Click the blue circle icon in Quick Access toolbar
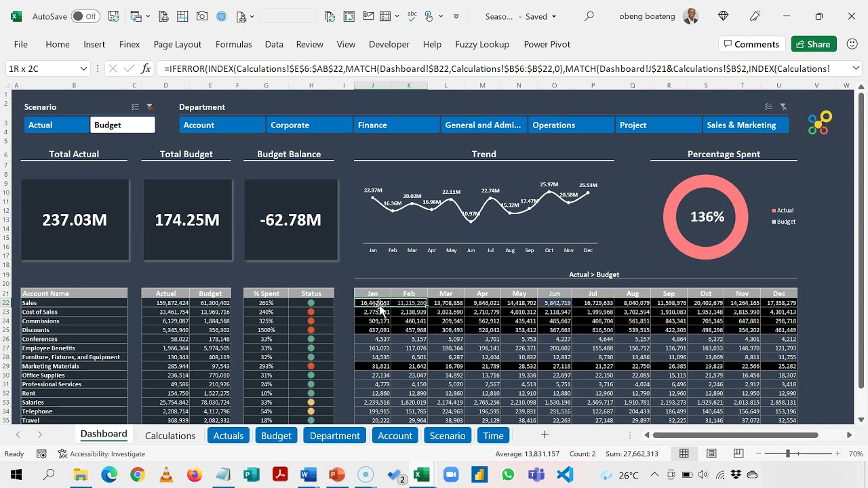This screenshot has width=868, height=488. pos(221,16)
